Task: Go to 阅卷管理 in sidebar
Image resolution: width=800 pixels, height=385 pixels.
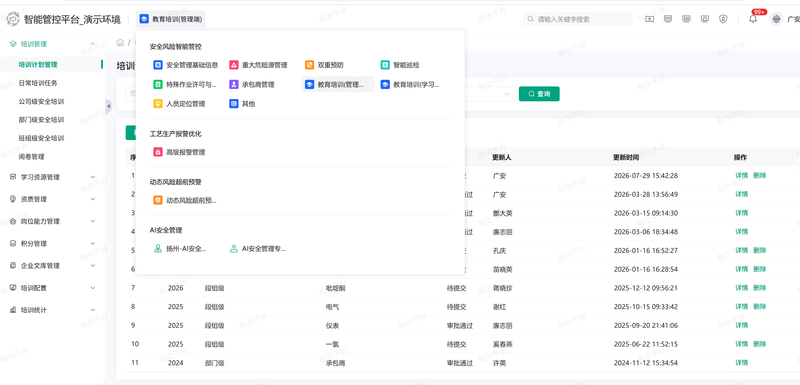Action: (32, 157)
